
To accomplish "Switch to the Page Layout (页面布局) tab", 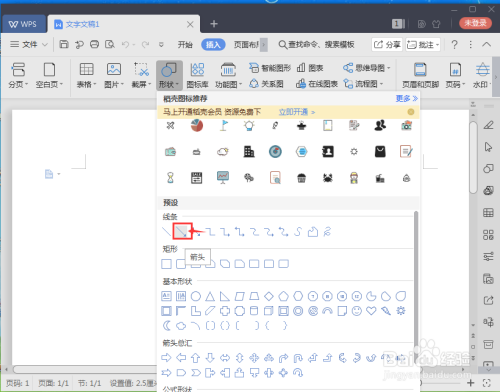I will point(246,44).
